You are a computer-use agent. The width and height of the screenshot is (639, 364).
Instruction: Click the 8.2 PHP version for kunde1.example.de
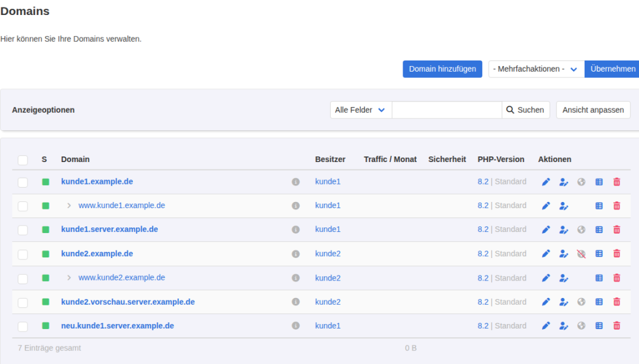(483, 181)
